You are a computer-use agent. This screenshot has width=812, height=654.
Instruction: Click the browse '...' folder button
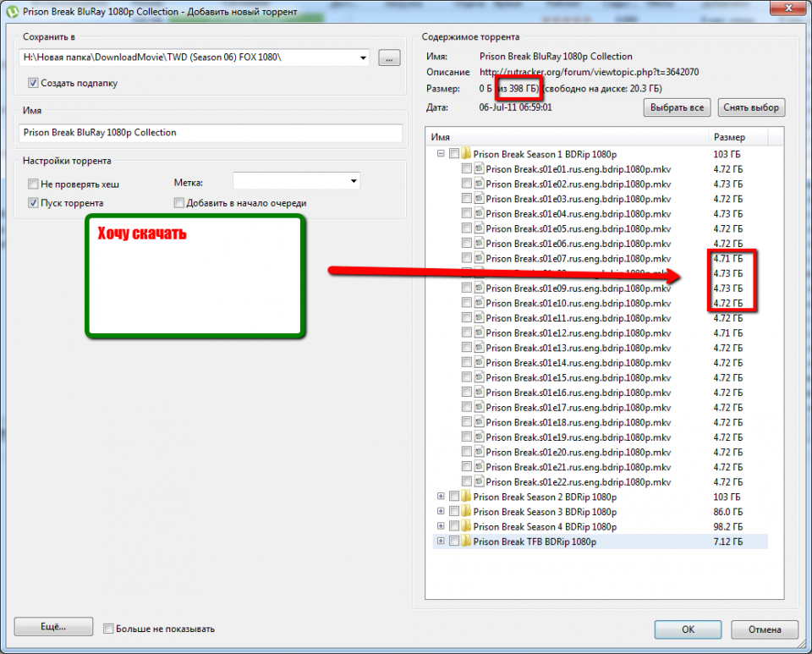388,58
